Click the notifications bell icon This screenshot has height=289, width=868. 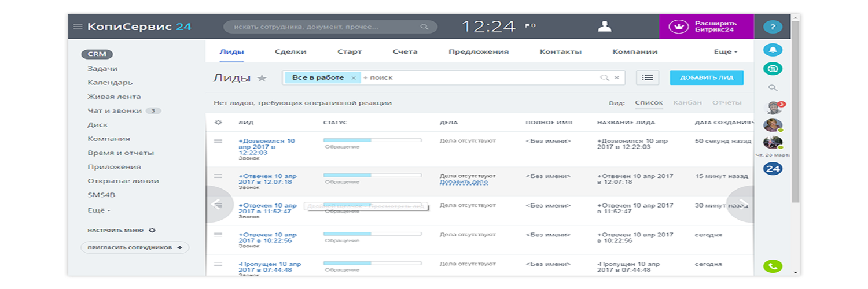tap(773, 50)
